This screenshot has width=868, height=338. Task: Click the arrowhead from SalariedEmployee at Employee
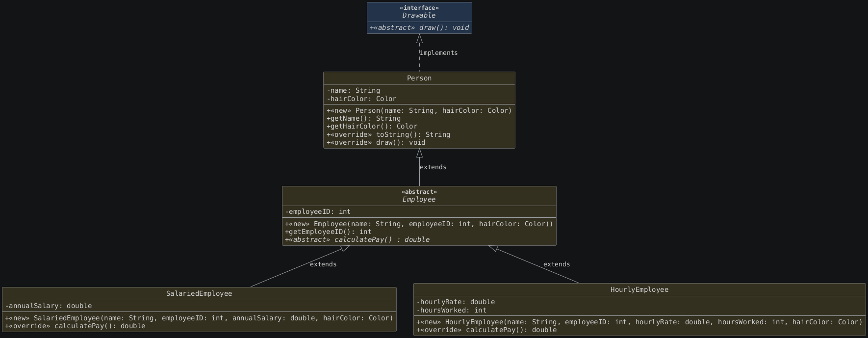345,248
